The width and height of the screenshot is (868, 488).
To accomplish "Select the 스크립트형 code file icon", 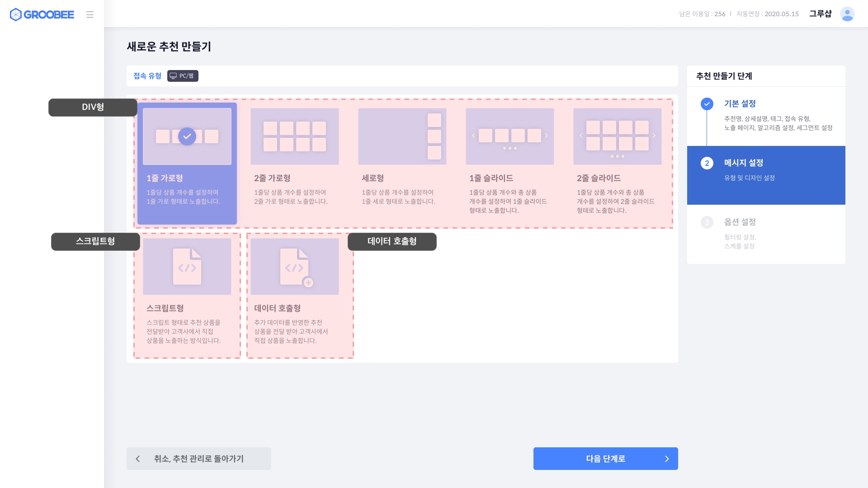I will 187,267.
